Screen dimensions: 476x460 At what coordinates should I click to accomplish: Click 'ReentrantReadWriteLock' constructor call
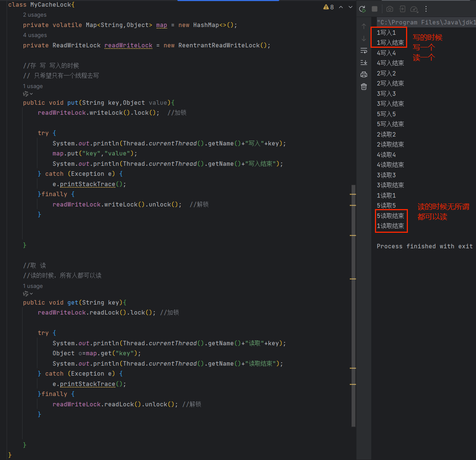[219, 46]
